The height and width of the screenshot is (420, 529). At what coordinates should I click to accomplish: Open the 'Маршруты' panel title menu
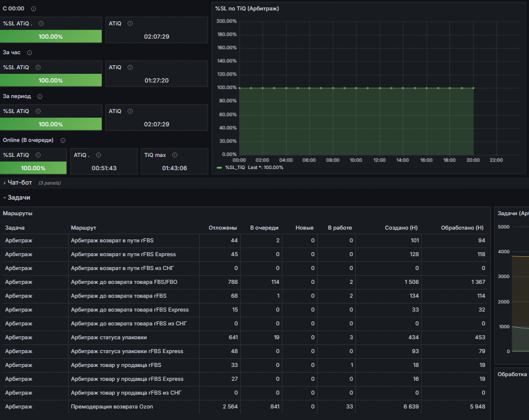pos(17,213)
